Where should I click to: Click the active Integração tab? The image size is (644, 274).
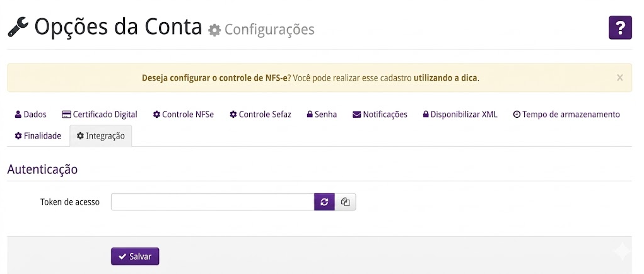[x=101, y=136]
